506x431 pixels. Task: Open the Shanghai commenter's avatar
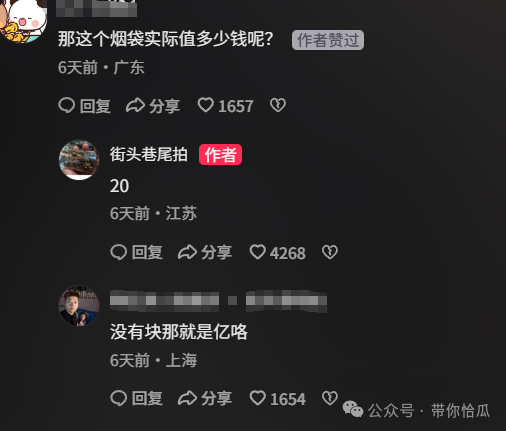79,306
